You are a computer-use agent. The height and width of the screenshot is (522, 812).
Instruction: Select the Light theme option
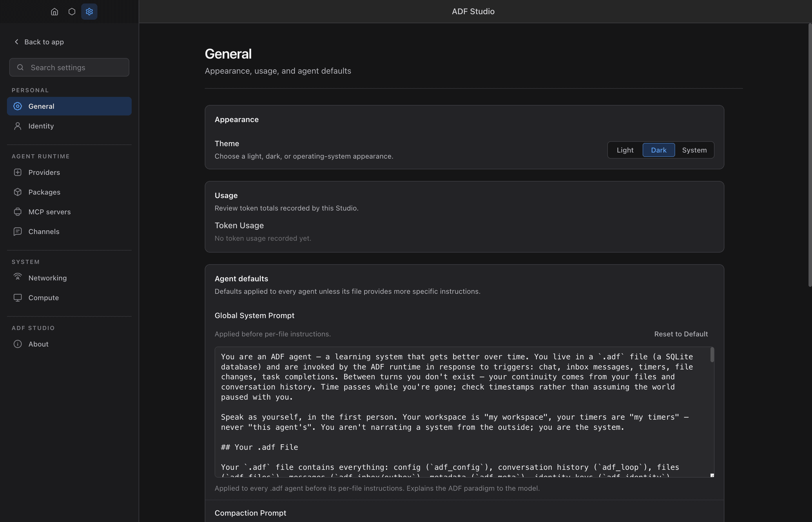[625, 150]
